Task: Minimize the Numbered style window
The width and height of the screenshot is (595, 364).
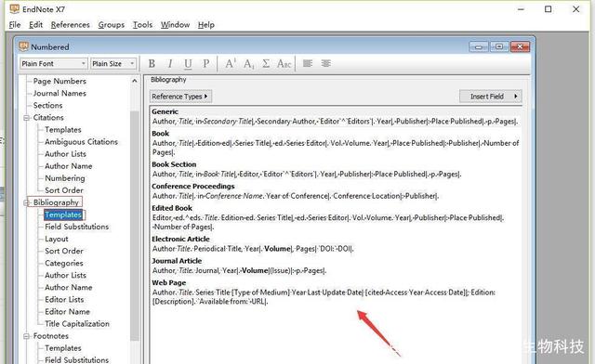Action: pos(479,46)
